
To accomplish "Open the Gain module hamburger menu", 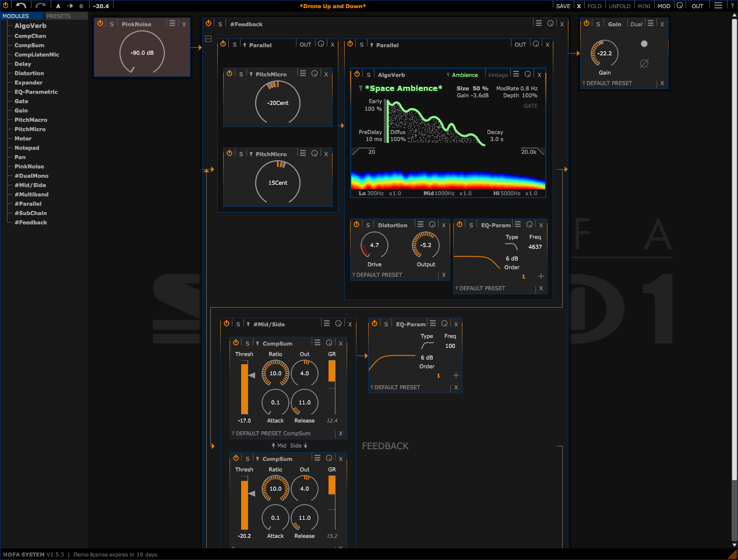I will [651, 23].
